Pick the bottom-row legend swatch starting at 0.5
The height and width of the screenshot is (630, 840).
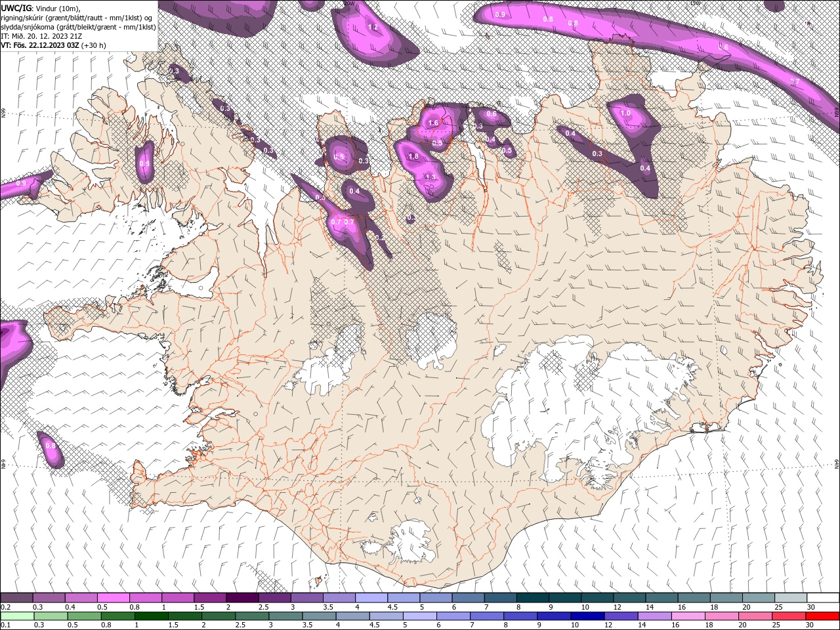84,616
